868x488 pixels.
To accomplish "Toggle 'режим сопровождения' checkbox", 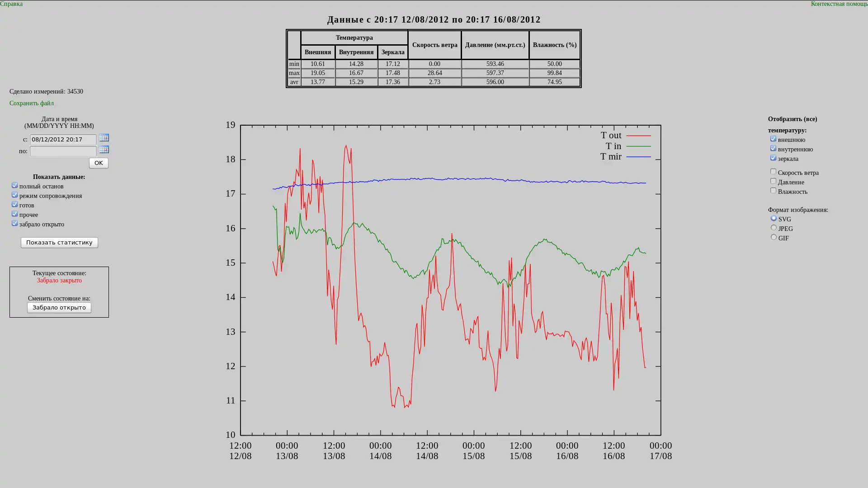I will [x=14, y=195].
